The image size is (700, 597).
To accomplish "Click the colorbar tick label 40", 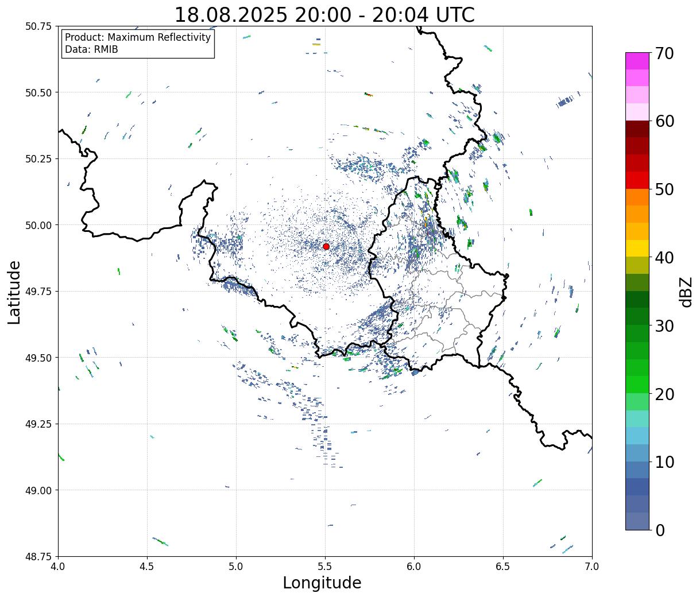I will tap(664, 257).
